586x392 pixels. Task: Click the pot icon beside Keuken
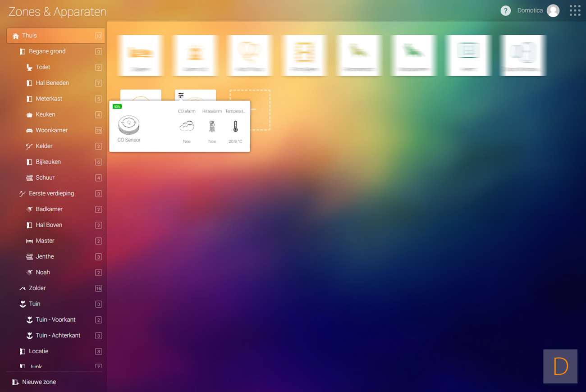click(29, 115)
